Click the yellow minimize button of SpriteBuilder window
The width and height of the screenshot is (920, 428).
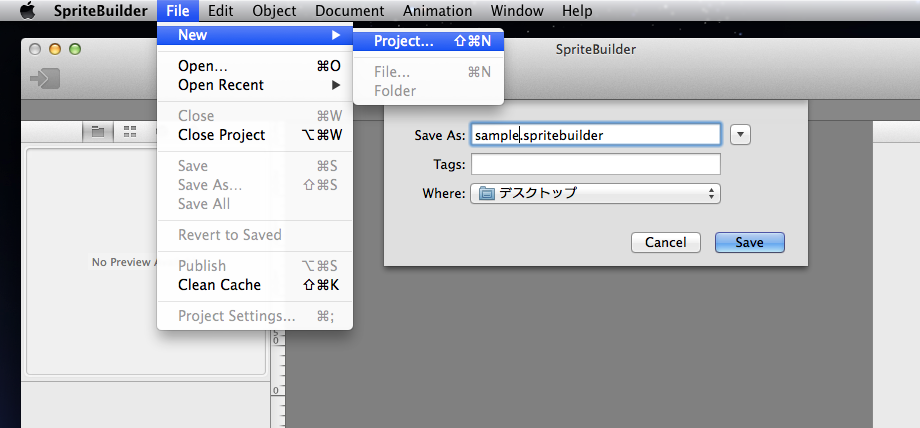pos(55,49)
